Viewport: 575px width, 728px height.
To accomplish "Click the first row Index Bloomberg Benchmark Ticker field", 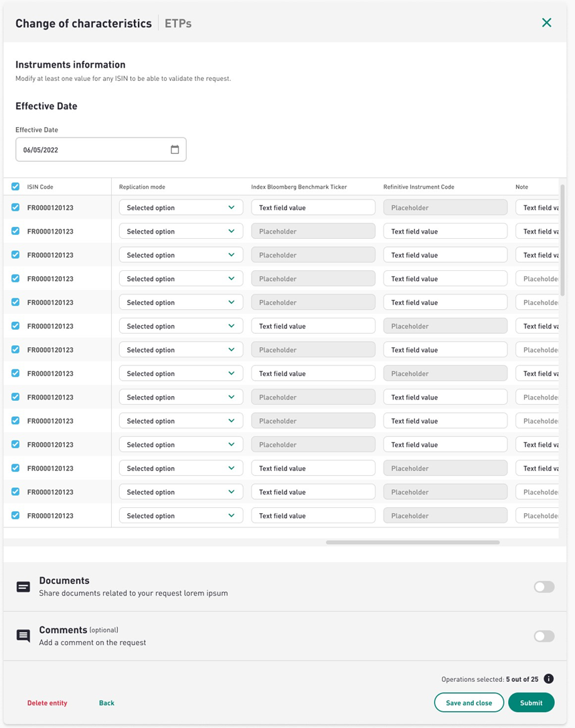I will pos(313,207).
